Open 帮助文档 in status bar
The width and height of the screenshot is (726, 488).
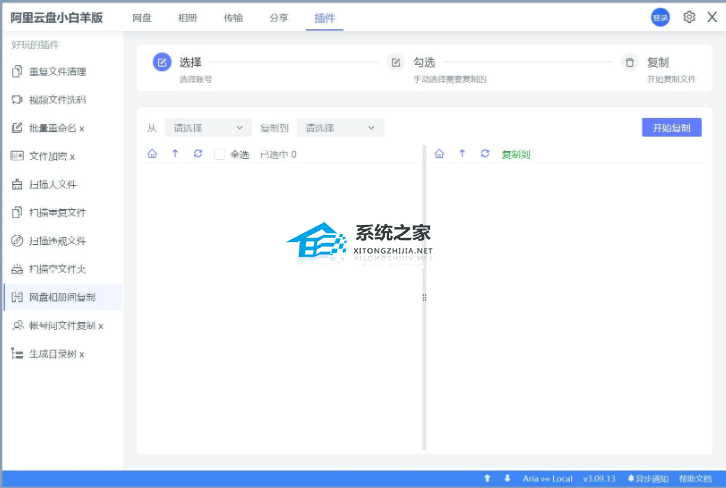click(695, 479)
